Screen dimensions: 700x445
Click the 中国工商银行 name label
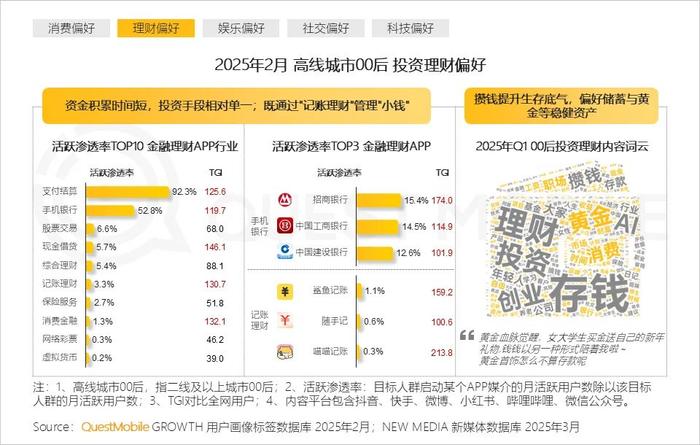click(x=321, y=226)
